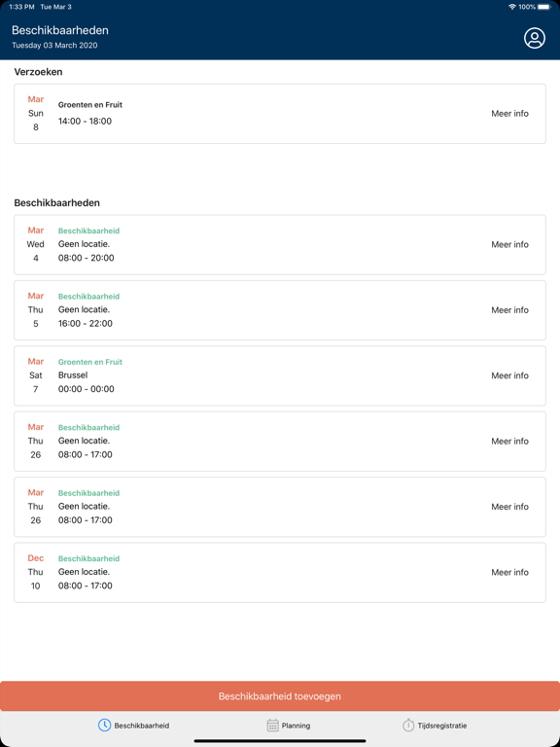Click Beschikbaarheid toevoegen button
The height and width of the screenshot is (747, 560).
coord(280,696)
